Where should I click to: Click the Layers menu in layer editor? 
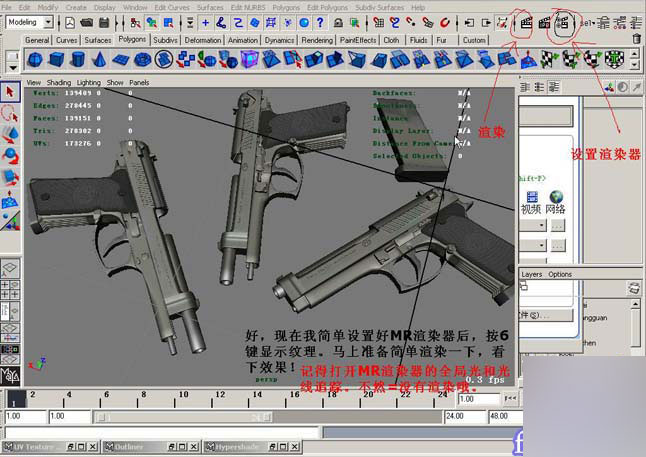tap(531, 274)
